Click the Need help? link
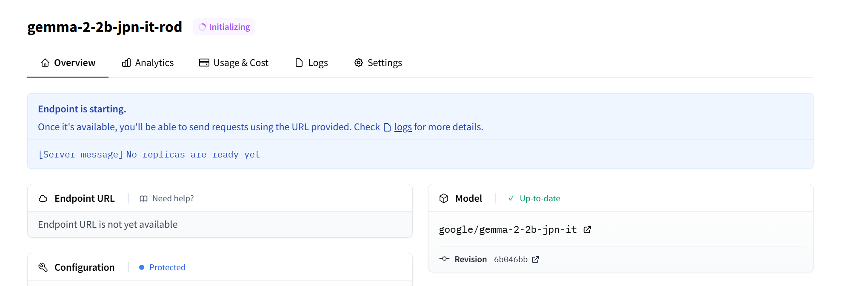Screen dimensions: 868x286 [173, 199]
